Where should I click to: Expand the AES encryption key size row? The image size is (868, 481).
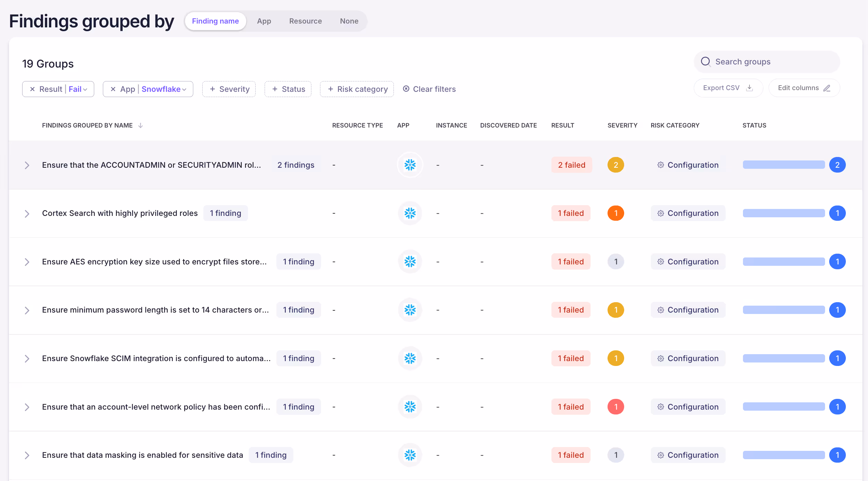click(27, 262)
